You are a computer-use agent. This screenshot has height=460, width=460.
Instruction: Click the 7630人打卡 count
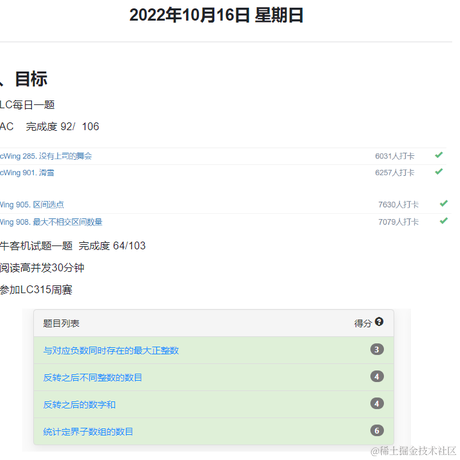(398, 204)
